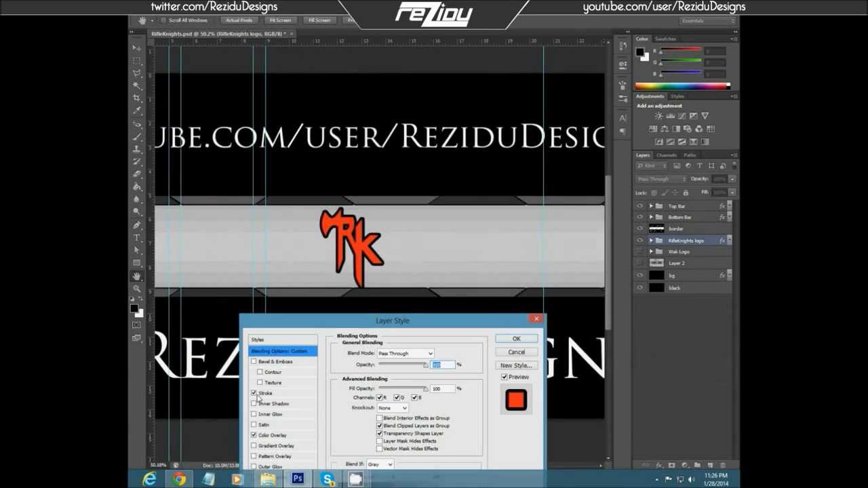Open the Blend If Gray dropdown
Viewport: 868px width, 488px height.
pyautogui.click(x=380, y=464)
